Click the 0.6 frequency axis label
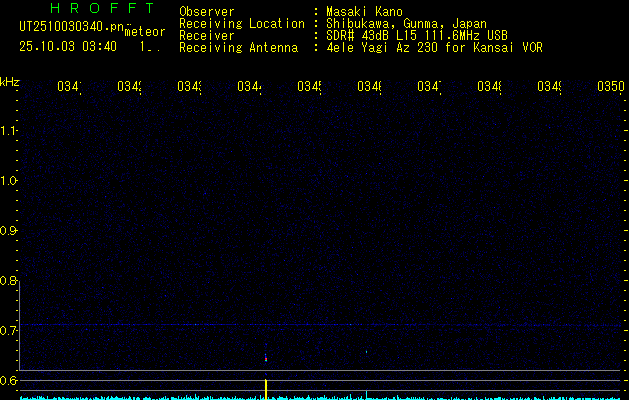629x400 pixels. pyautogui.click(x=9, y=381)
